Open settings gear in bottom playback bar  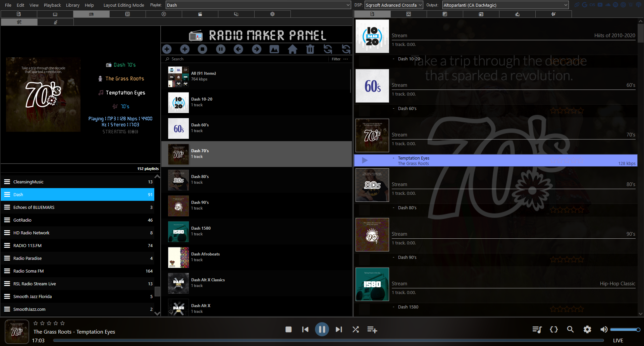(587, 330)
